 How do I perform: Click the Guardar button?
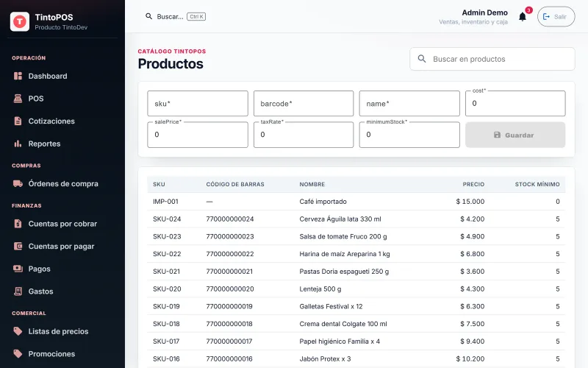515,135
